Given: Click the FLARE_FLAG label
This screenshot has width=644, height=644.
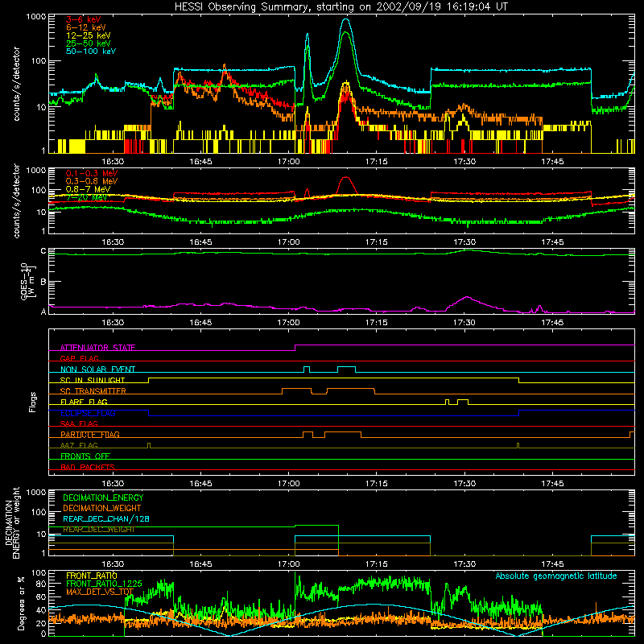Looking at the screenshot, I should [x=84, y=402].
